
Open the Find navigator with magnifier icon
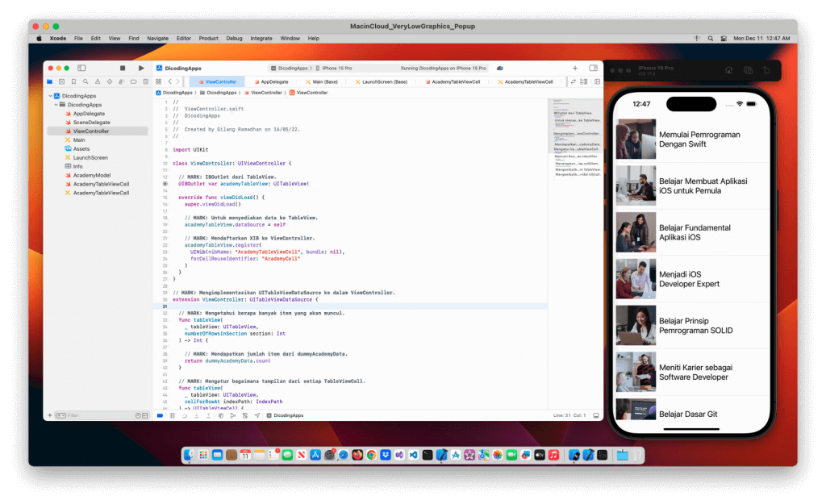pos(86,81)
